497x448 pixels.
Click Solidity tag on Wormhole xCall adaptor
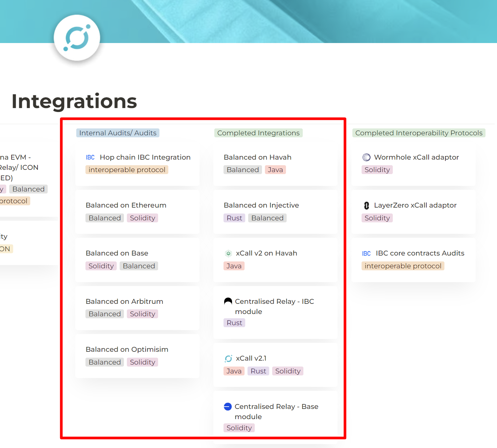point(377,170)
